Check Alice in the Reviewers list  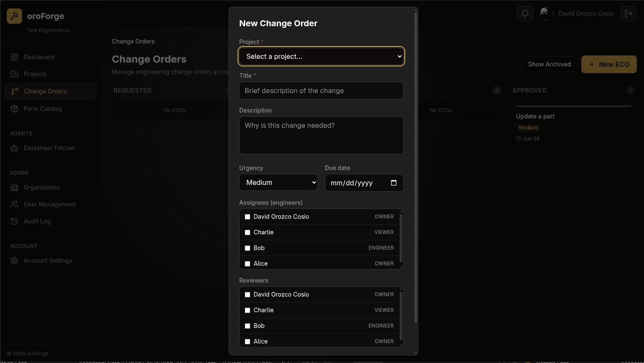248,341
